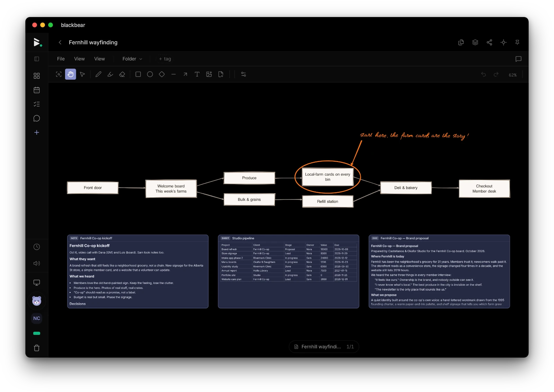Select the text tool
The width and height of the screenshot is (554, 392).
(197, 74)
